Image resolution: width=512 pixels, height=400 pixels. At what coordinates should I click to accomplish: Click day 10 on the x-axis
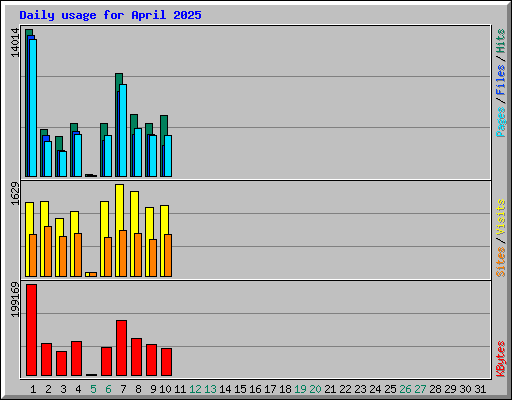[x=165, y=389]
